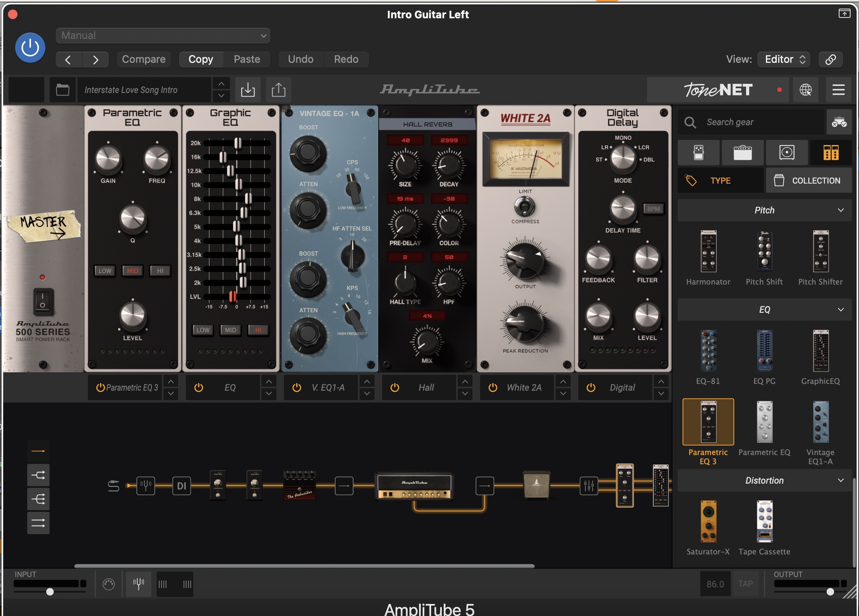Click the input routing icon at chain start
Screen dimensions: 859x616
114,486
